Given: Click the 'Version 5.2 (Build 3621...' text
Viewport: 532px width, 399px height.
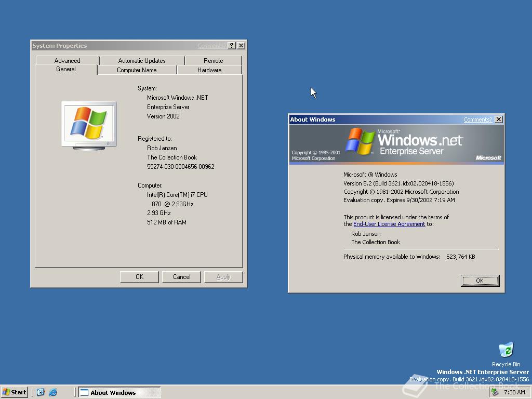Looking at the screenshot, I should (x=398, y=183).
